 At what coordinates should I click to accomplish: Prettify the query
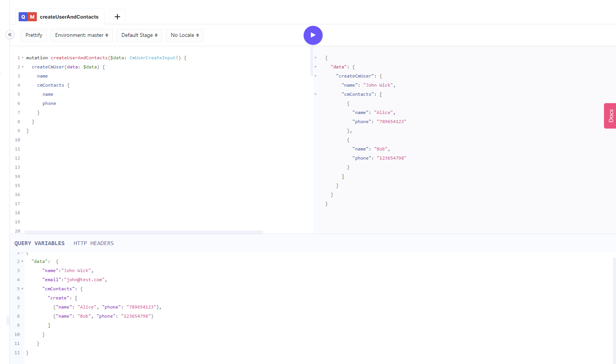(x=34, y=35)
